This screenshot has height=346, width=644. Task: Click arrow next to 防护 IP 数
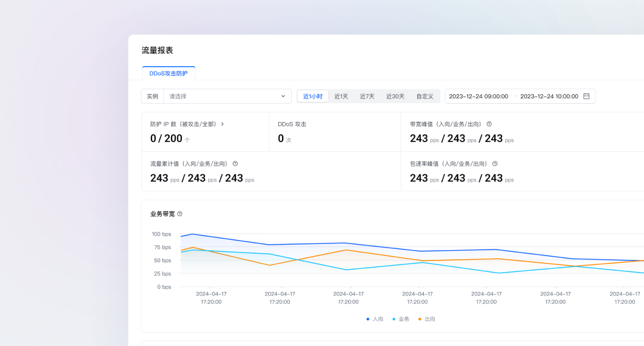coord(223,124)
